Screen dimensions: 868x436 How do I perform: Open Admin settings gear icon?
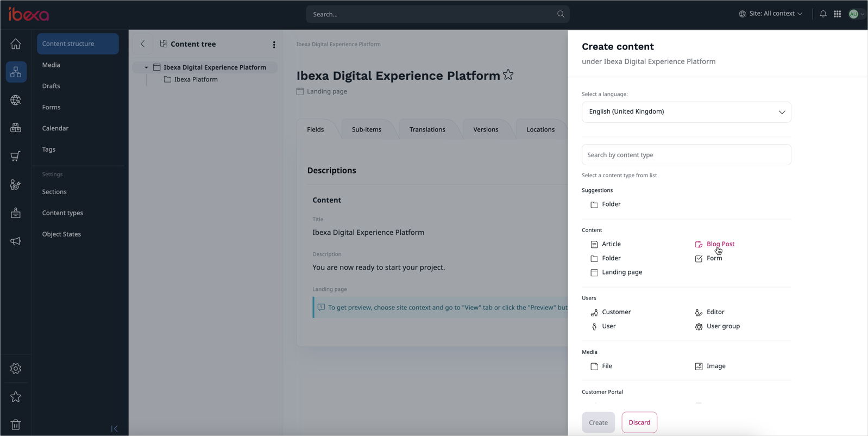coord(16,369)
